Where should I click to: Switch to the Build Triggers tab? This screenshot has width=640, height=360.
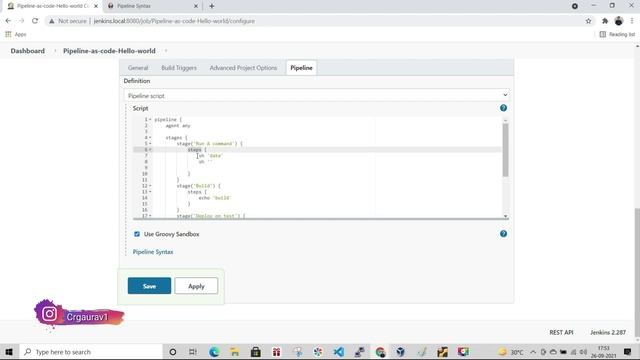click(x=179, y=68)
